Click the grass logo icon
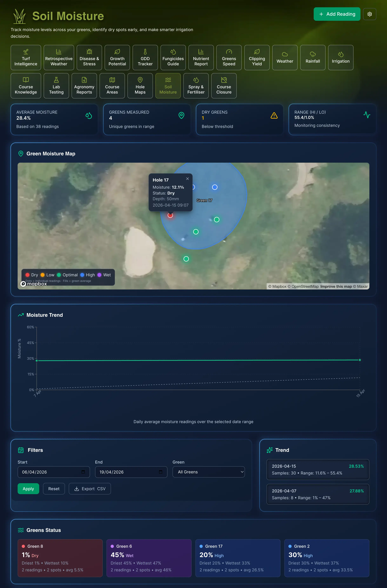The image size is (387, 588). [x=20, y=16]
